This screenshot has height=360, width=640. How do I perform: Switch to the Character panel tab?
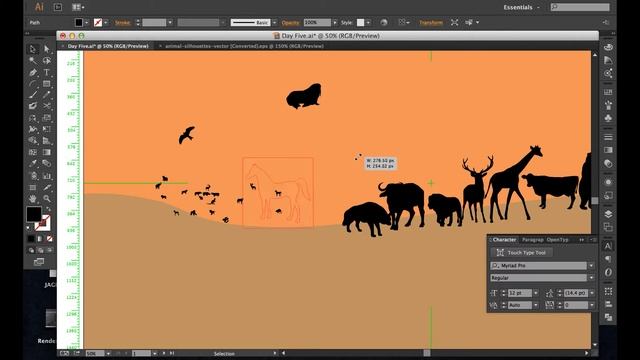point(504,240)
